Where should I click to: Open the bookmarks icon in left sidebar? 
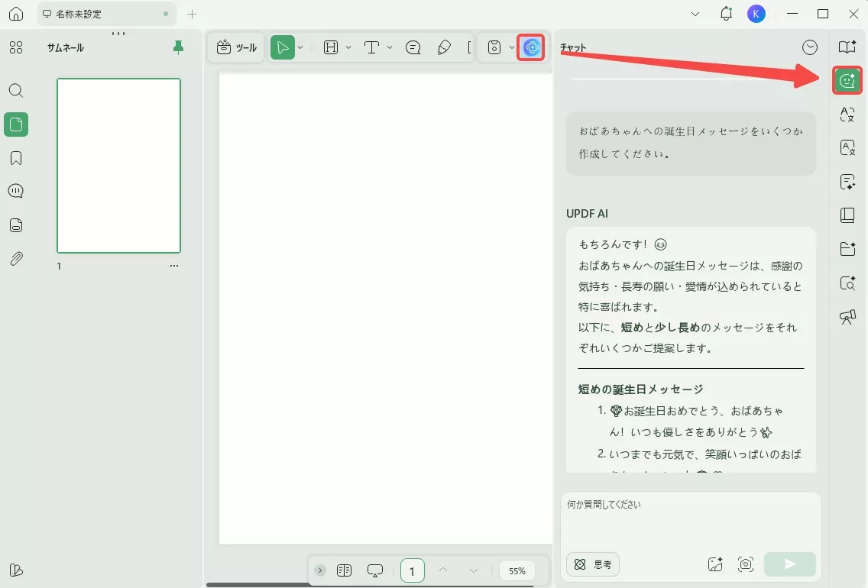click(16, 157)
